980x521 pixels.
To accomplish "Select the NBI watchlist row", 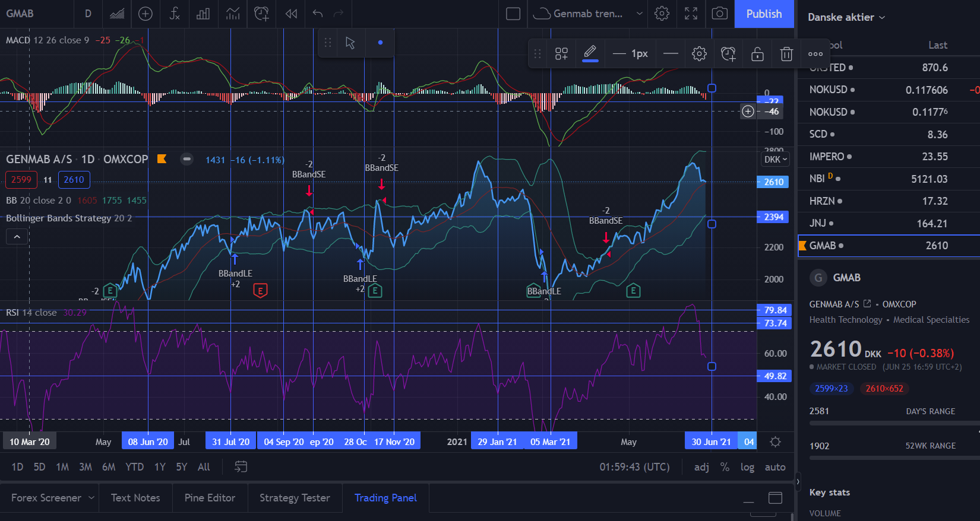I will point(889,179).
